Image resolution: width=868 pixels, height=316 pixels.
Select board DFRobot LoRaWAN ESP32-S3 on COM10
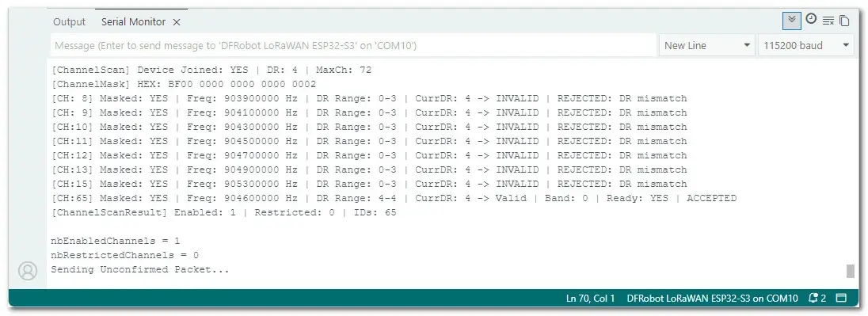coord(712,299)
